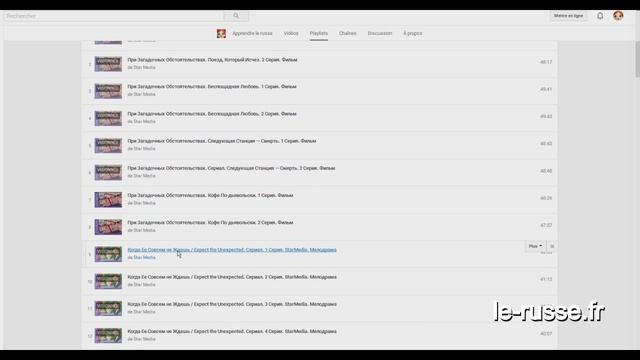
Task: Click thumbnail of Кофе По-дьявольски 1 Серия
Action: [x=108, y=200]
